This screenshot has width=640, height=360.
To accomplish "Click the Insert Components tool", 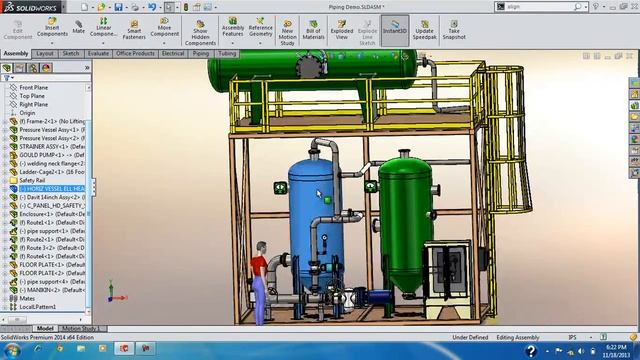I will pos(52,27).
